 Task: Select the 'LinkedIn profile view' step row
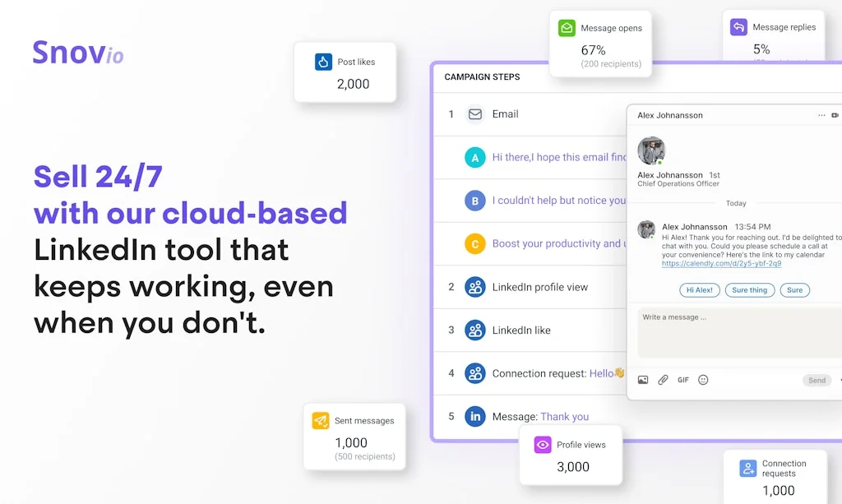click(530, 287)
